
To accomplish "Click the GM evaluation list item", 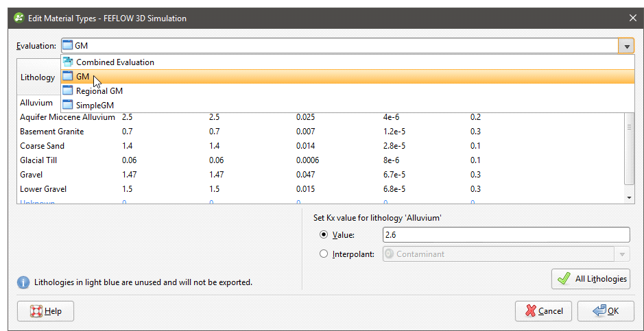I will (x=83, y=77).
